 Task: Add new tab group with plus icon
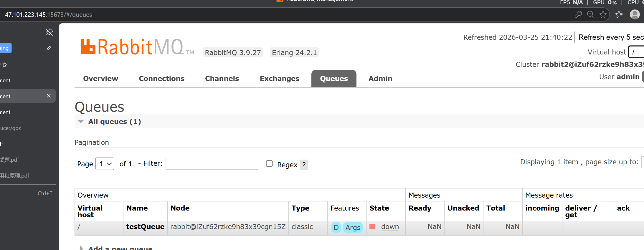(x=40, y=48)
